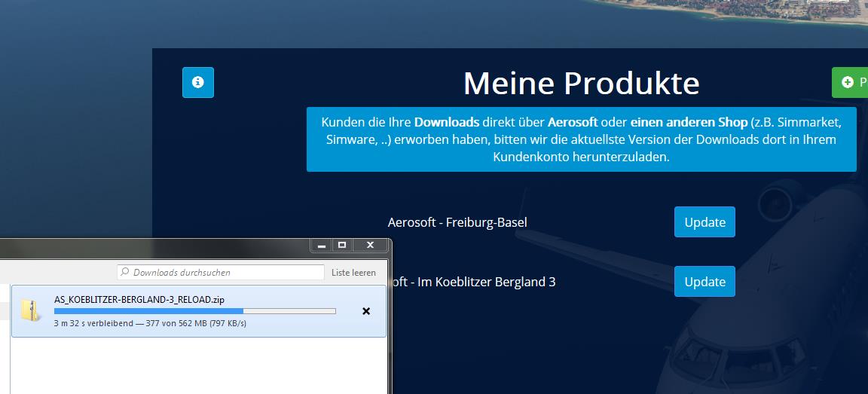Click the blue customer download notice box
Image resolution: width=868 pixels, height=394 pixels.
coord(581,139)
